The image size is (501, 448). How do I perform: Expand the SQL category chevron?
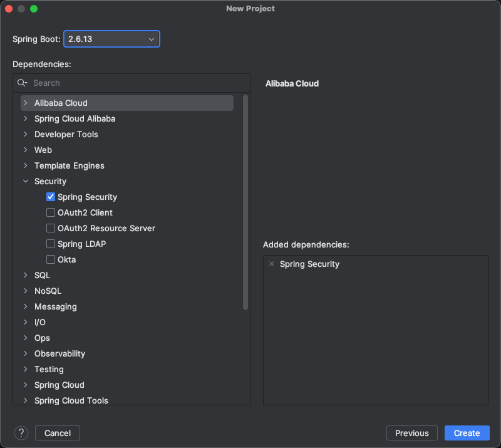(26, 275)
